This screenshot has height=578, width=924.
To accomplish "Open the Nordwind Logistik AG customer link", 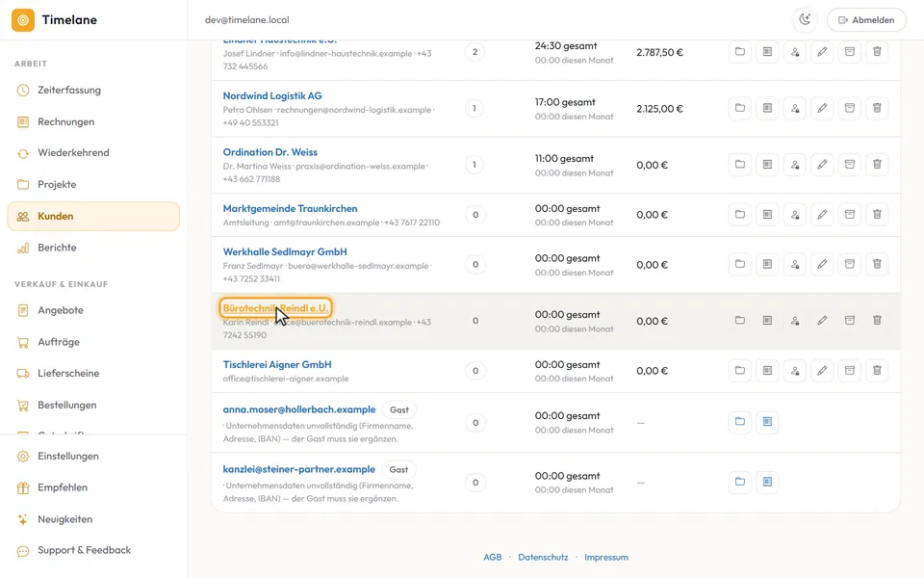I will [272, 95].
